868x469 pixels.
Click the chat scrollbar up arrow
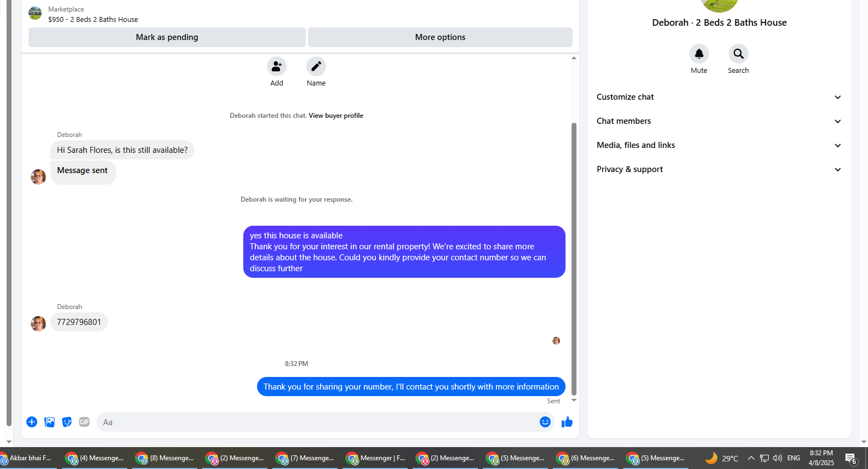574,58
